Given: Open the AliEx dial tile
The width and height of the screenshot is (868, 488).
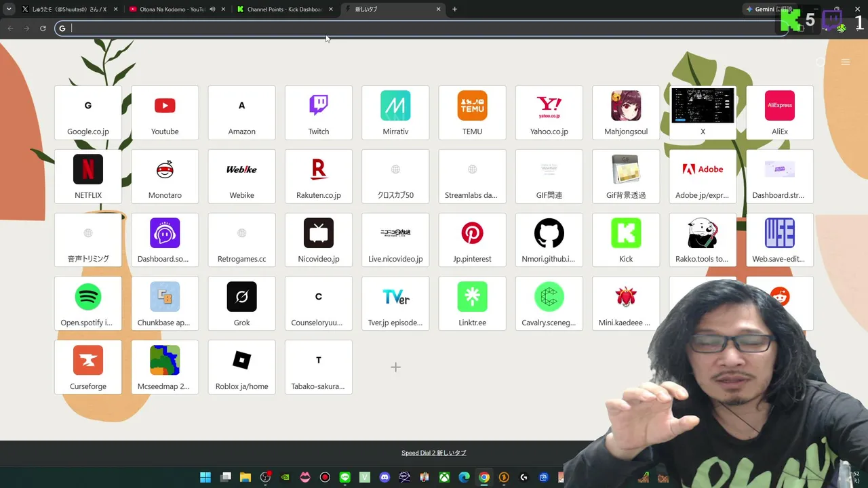Looking at the screenshot, I should pyautogui.click(x=780, y=113).
